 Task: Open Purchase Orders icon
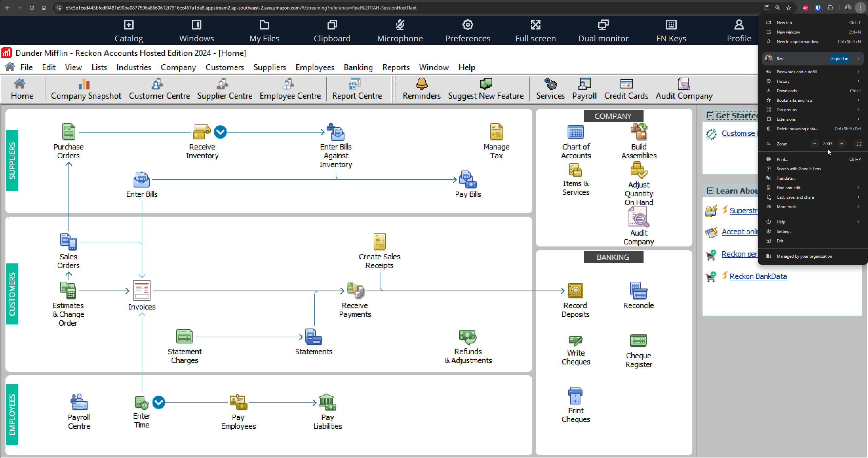[68, 132]
